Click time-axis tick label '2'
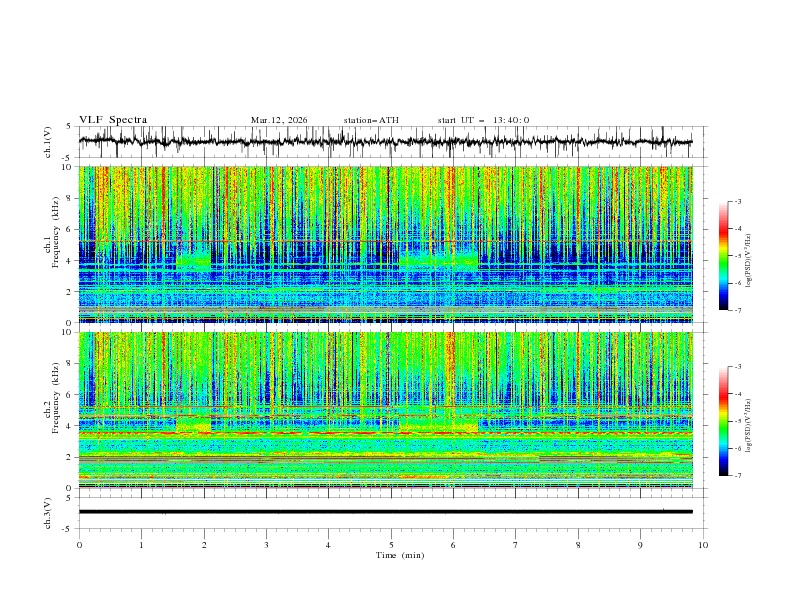 pyautogui.click(x=204, y=545)
